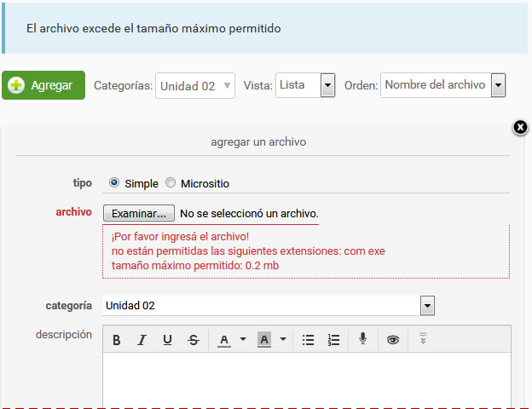Toggle underline formatting in toolbar
The height and width of the screenshot is (409, 532).
168,340
